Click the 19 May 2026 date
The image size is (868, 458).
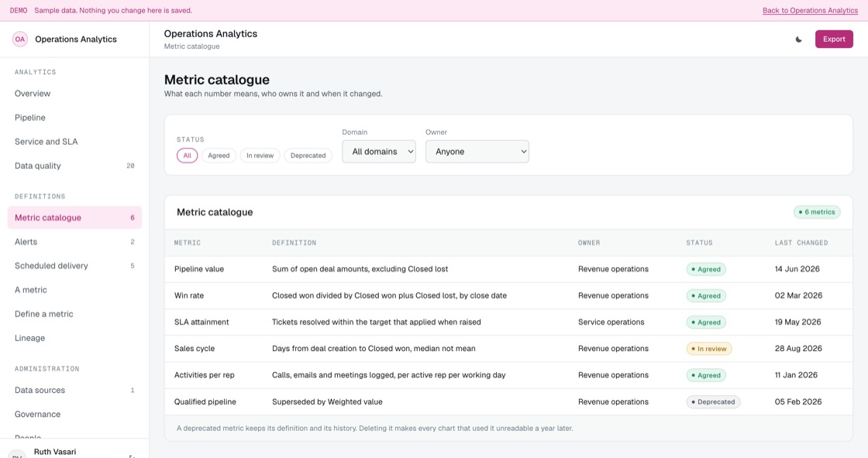(797, 322)
